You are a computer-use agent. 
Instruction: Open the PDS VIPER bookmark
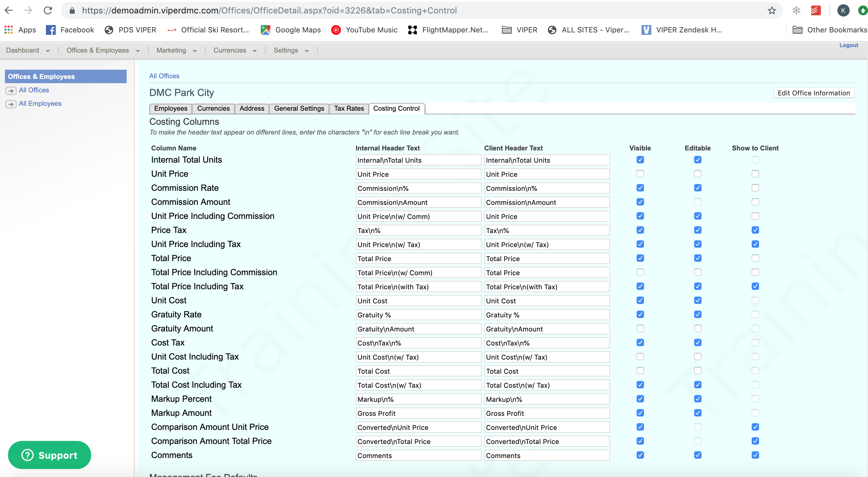pyautogui.click(x=130, y=30)
